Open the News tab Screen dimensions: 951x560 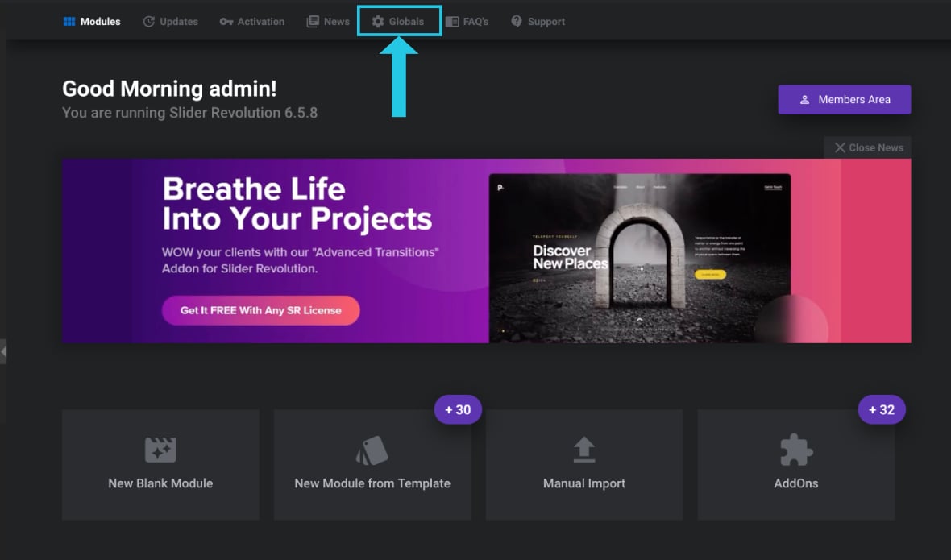(328, 22)
